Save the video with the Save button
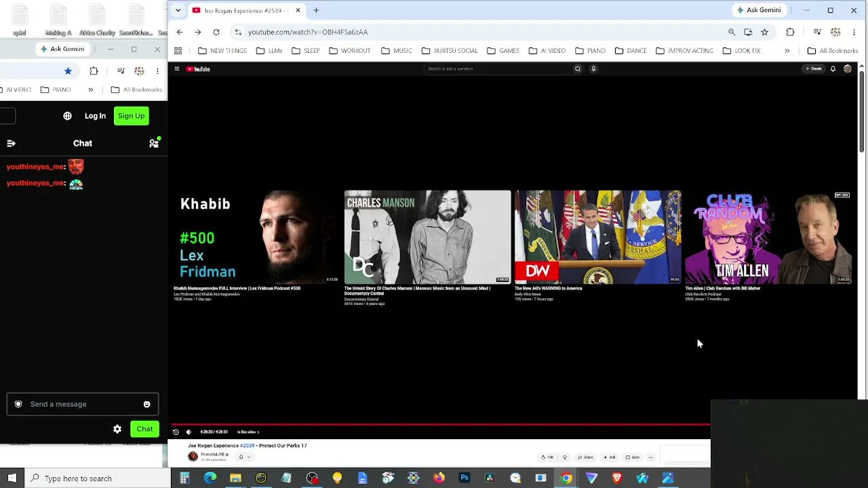The height and width of the screenshot is (488, 868). click(x=632, y=457)
